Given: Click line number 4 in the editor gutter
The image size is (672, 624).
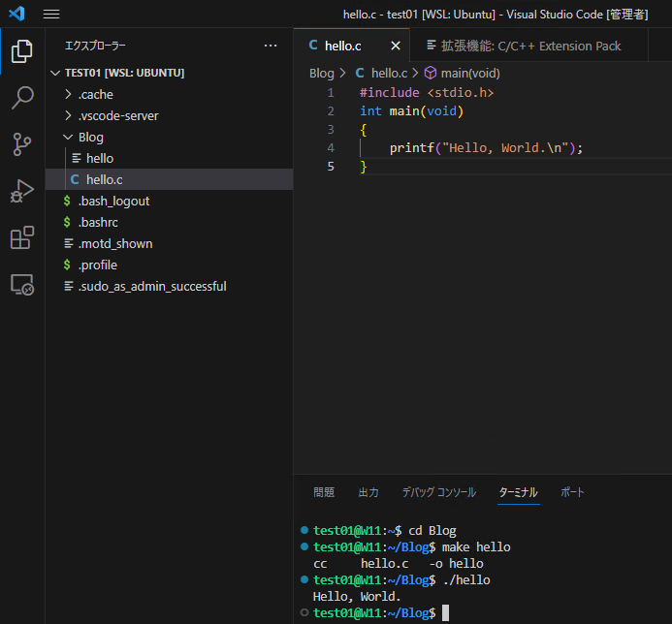Looking at the screenshot, I should coord(331,147).
